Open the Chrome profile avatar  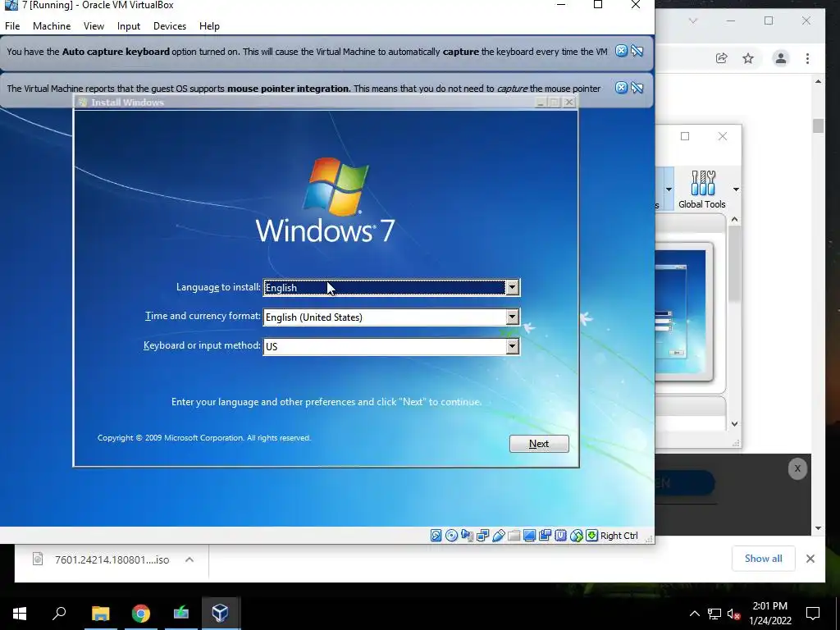click(x=781, y=58)
